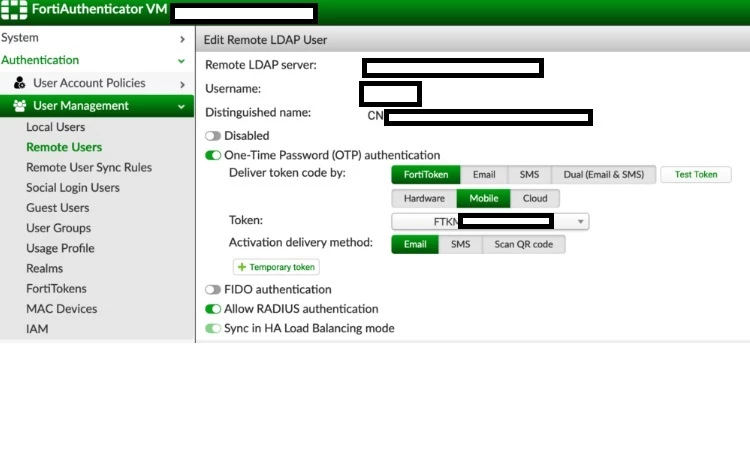Click the Distinguished name label
The image size is (750, 463).
(x=258, y=112)
